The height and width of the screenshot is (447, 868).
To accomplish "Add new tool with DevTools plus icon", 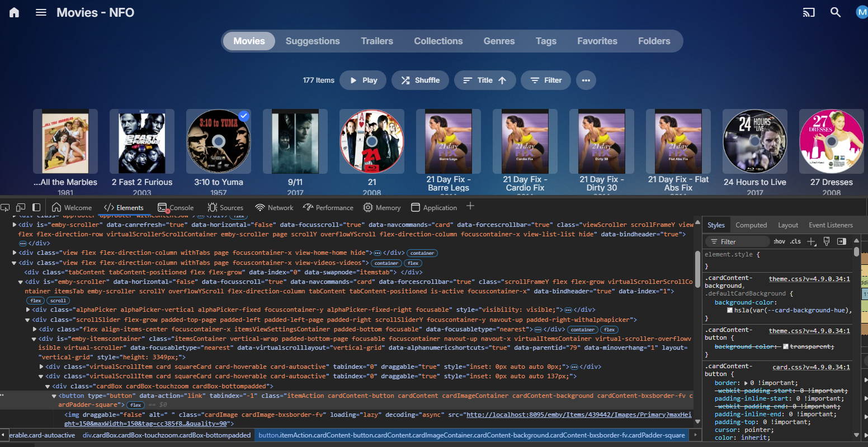I will pyautogui.click(x=470, y=206).
